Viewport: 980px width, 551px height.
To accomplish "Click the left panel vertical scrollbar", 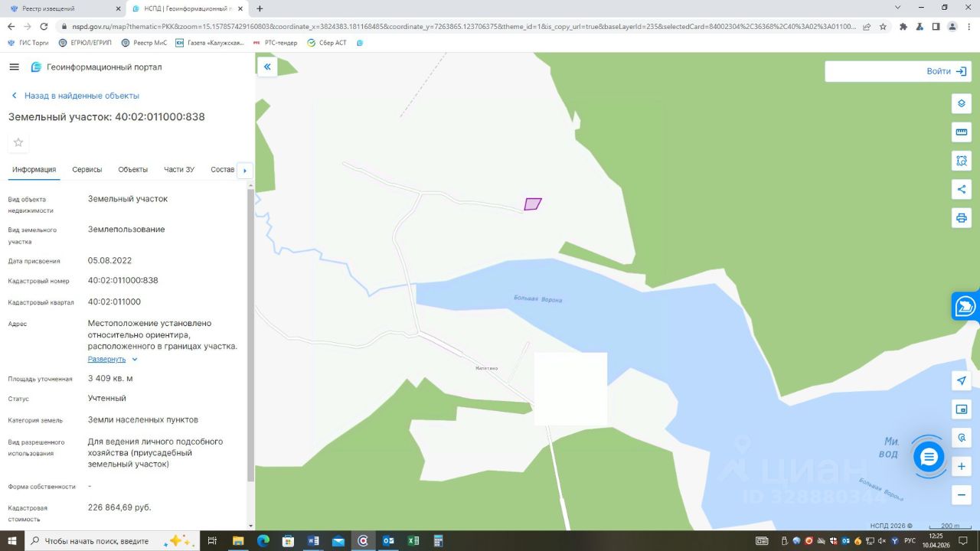I will coord(250,335).
